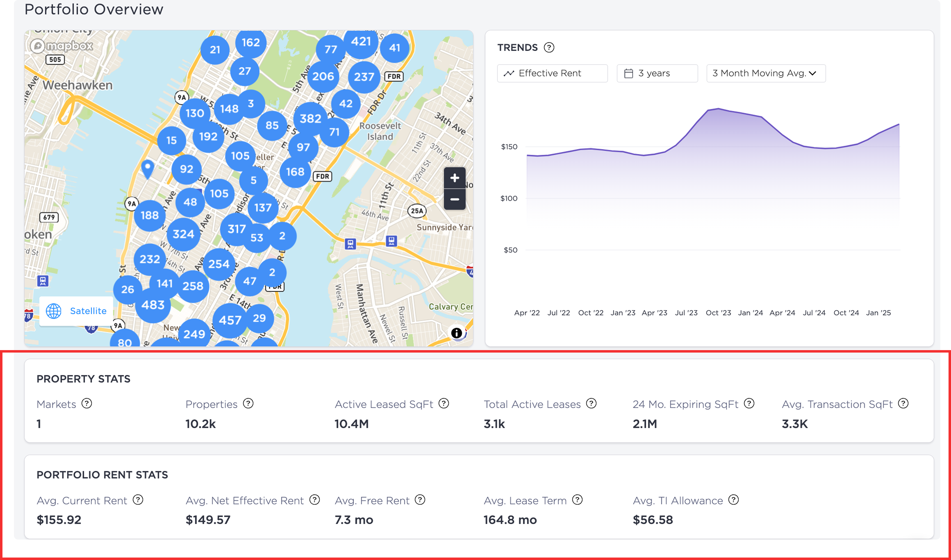The image size is (951, 560).
Task: Open the map attribution info icon
Action: [x=456, y=333]
